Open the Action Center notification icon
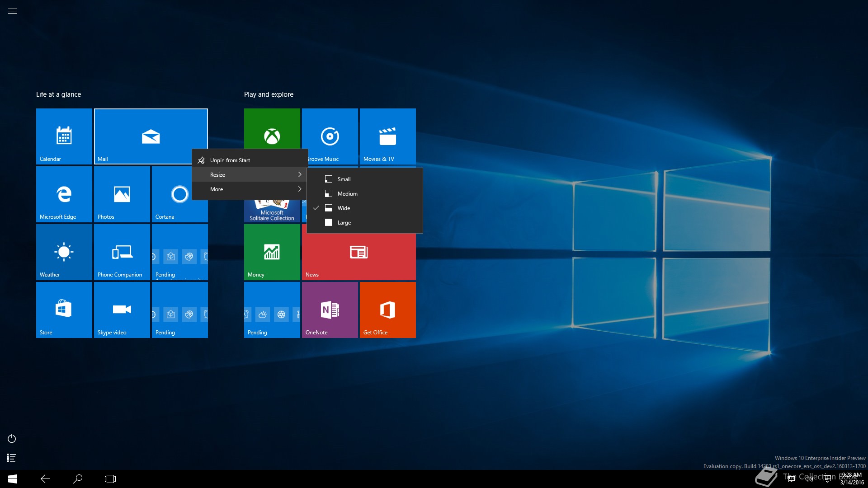Screen dimensions: 868x488 827,479
